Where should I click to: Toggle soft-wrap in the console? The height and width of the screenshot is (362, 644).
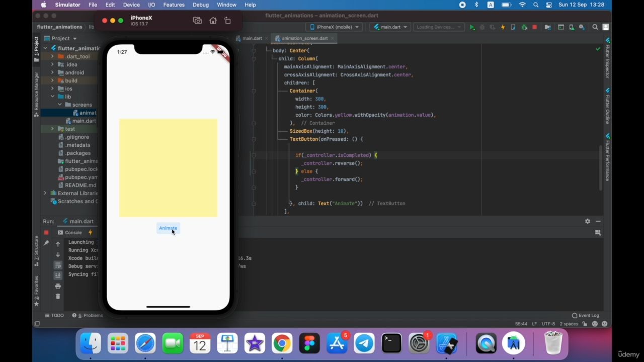tap(58, 265)
